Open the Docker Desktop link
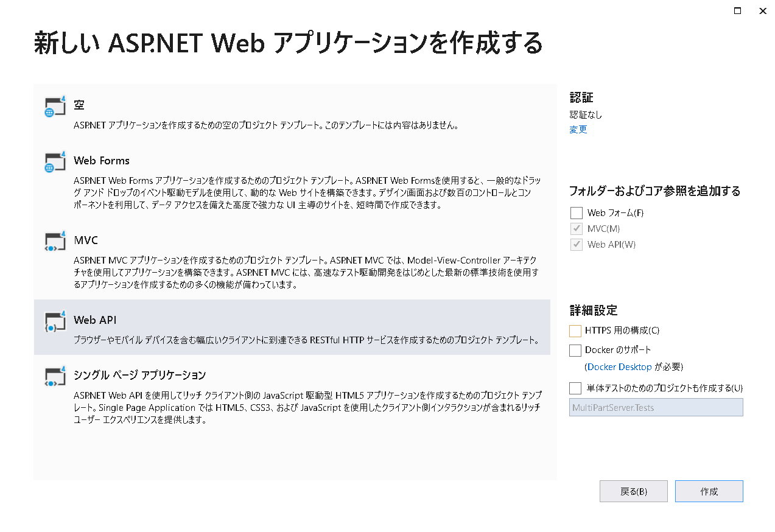This screenshot has width=775, height=532. [620, 367]
